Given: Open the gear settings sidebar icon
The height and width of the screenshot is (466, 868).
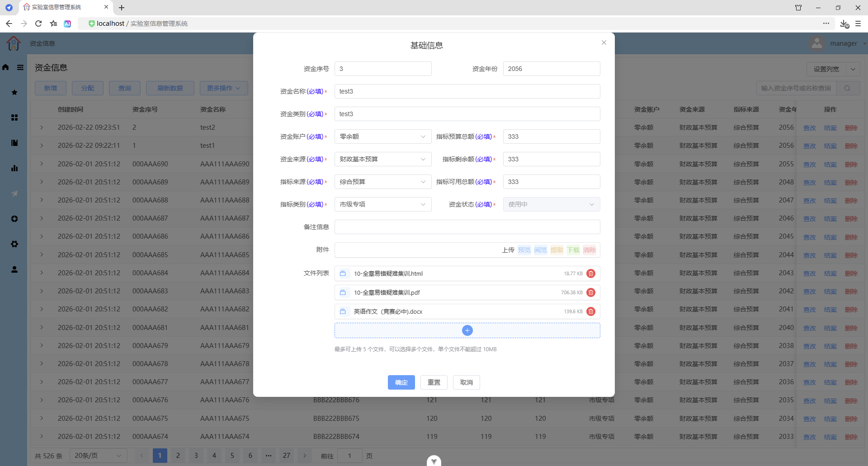Looking at the screenshot, I should tap(14, 244).
